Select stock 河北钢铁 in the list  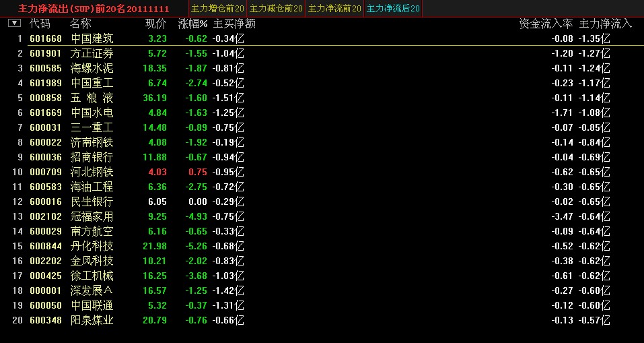pos(92,172)
